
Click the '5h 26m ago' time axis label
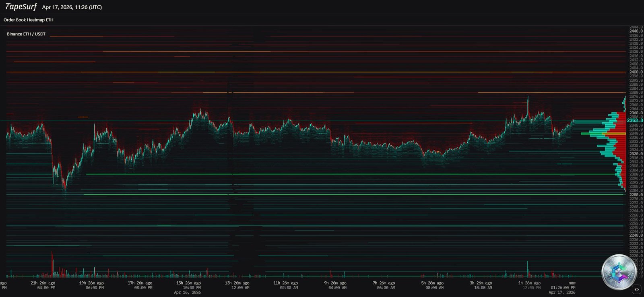coord(432,283)
